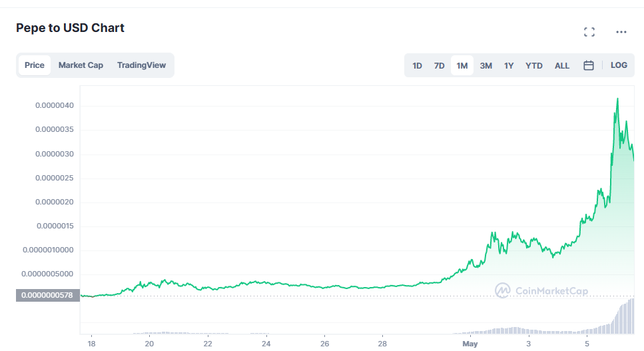Click the tallest volume bars at the chart's right

[629, 317]
